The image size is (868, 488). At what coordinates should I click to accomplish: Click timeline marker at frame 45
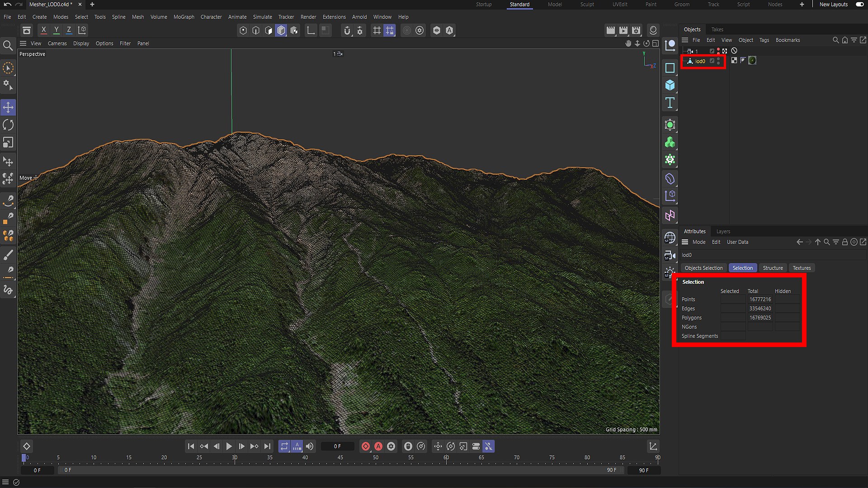pyautogui.click(x=340, y=458)
